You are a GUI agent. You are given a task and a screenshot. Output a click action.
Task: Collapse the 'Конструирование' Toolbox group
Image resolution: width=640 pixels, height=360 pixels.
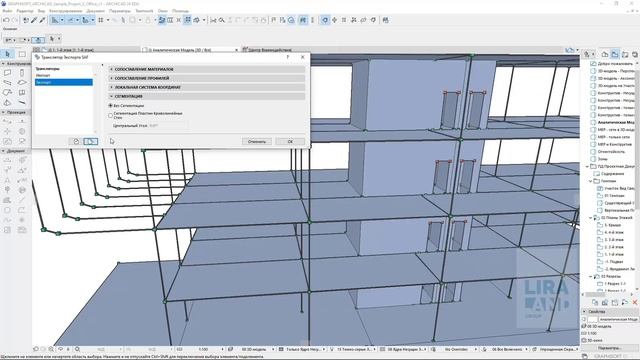click(3, 64)
